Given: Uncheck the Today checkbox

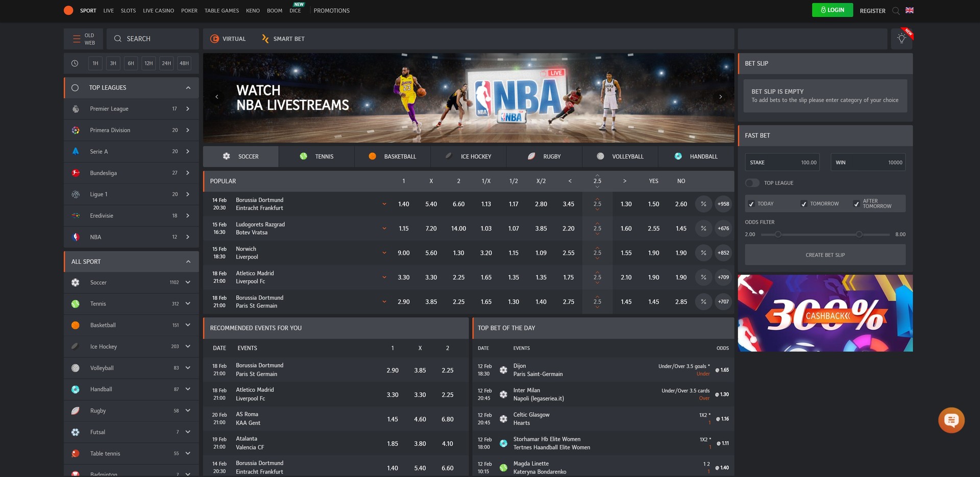Looking at the screenshot, I should pyautogui.click(x=751, y=204).
